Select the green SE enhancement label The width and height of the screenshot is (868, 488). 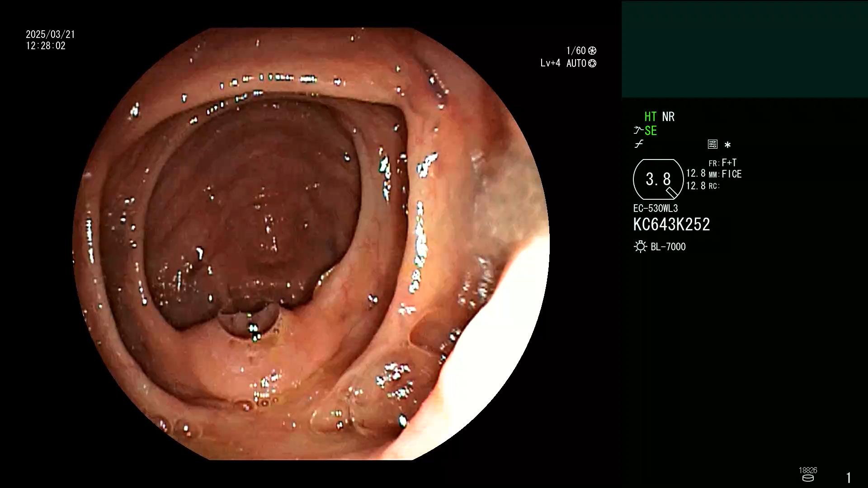click(651, 131)
